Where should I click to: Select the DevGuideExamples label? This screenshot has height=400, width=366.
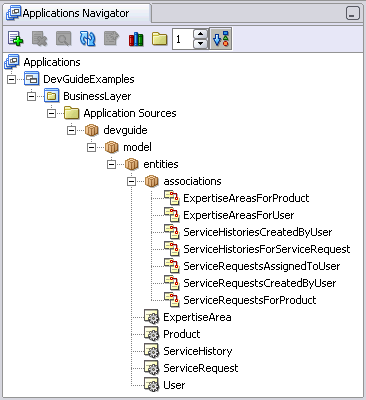click(89, 79)
